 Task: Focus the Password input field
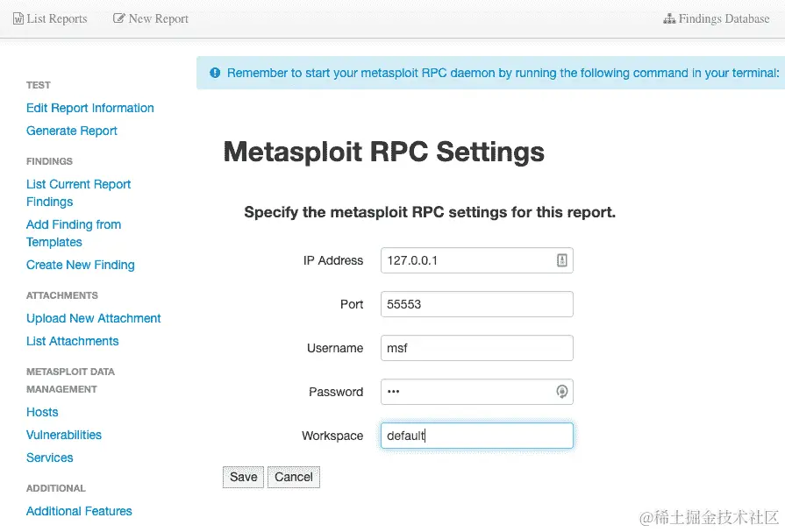click(476, 392)
